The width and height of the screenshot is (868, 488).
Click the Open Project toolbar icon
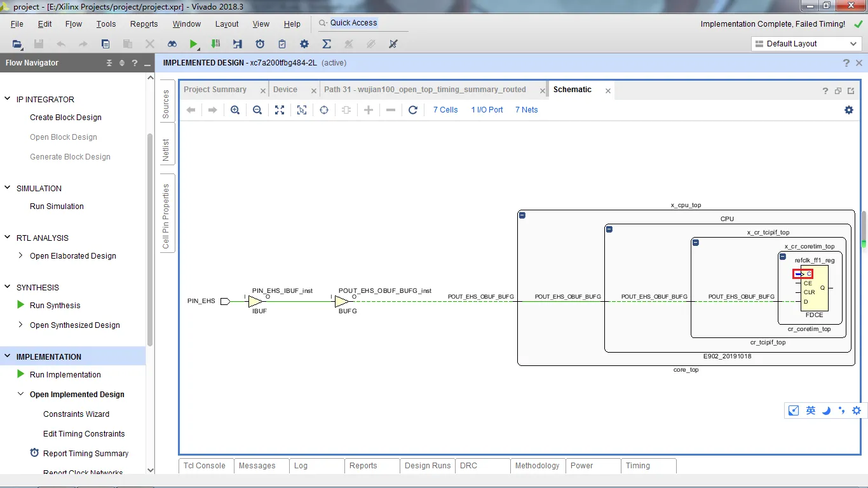click(x=17, y=44)
